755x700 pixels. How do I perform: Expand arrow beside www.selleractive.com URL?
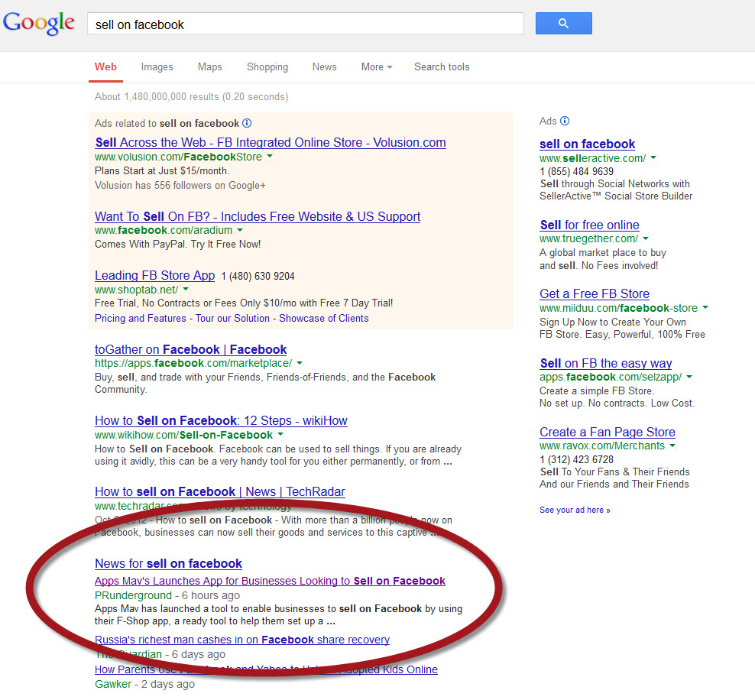coord(653,157)
